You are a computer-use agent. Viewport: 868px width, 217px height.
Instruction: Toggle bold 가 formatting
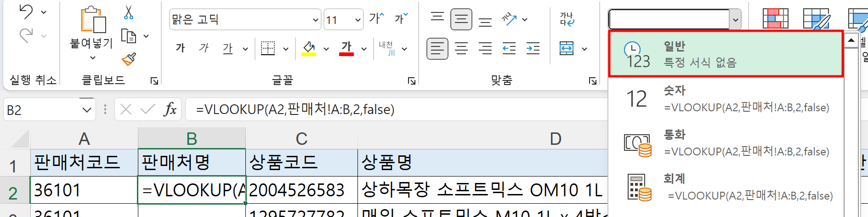(181, 48)
